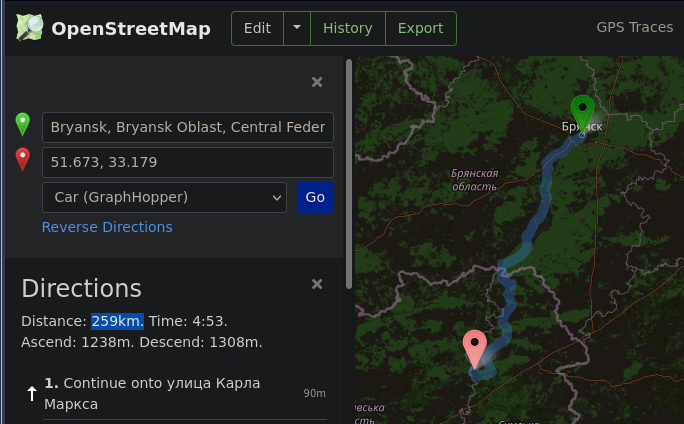
Task: Open the Edit dropdown arrow
Action: click(x=297, y=29)
